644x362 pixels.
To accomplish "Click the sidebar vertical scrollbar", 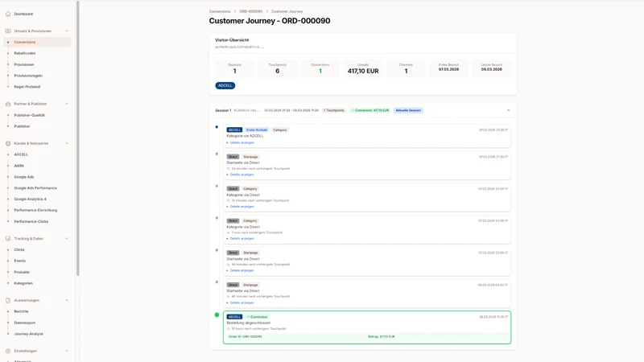I will point(77,138).
